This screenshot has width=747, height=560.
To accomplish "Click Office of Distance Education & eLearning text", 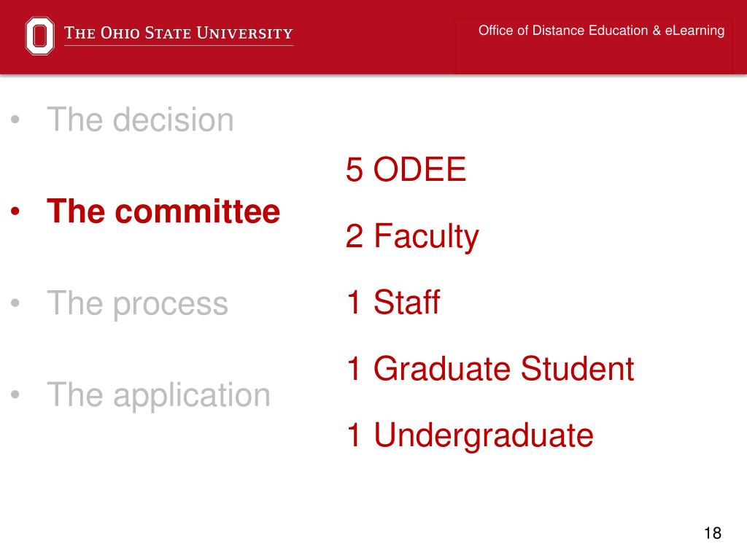I will pyautogui.click(x=601, y=31).
